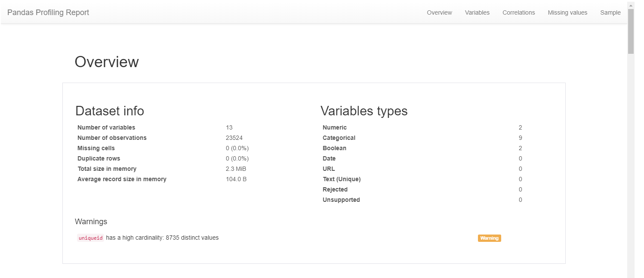Click the Pandas Profiling Report title
Image resolution: width=644 pixels, height=278 pixels.
pyautogui.click(x=48, y=12)
